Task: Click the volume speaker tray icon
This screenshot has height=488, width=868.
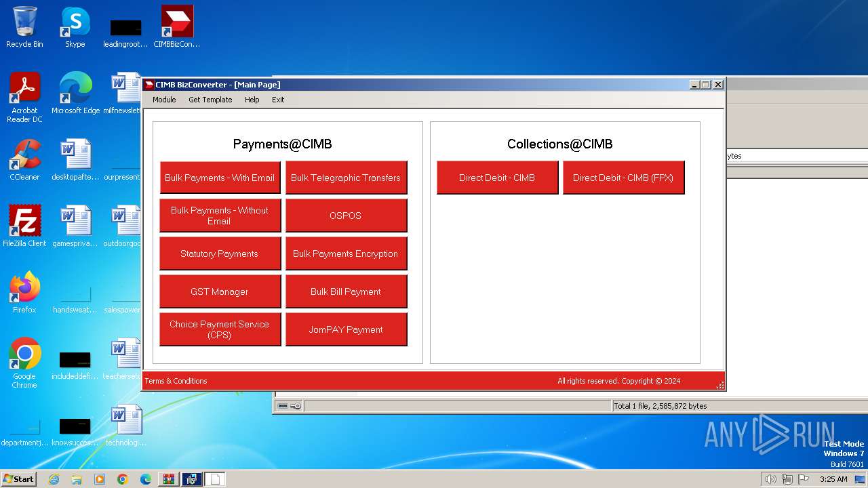Action: [x=770, y=479]
